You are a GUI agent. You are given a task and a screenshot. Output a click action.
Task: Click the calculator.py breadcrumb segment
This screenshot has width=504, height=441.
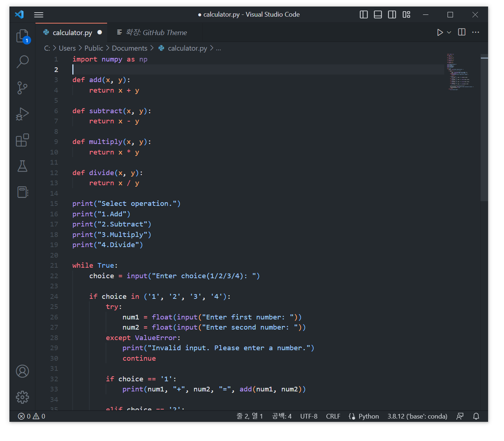pos(183,48)
